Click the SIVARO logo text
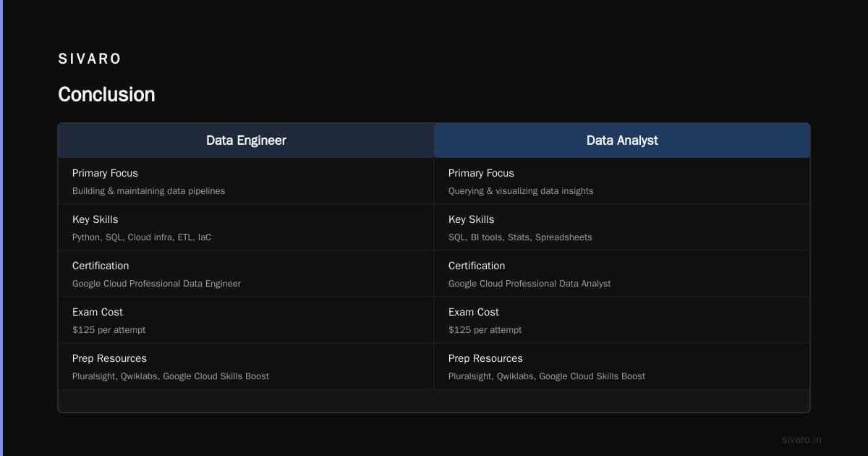 pos(90,59)
